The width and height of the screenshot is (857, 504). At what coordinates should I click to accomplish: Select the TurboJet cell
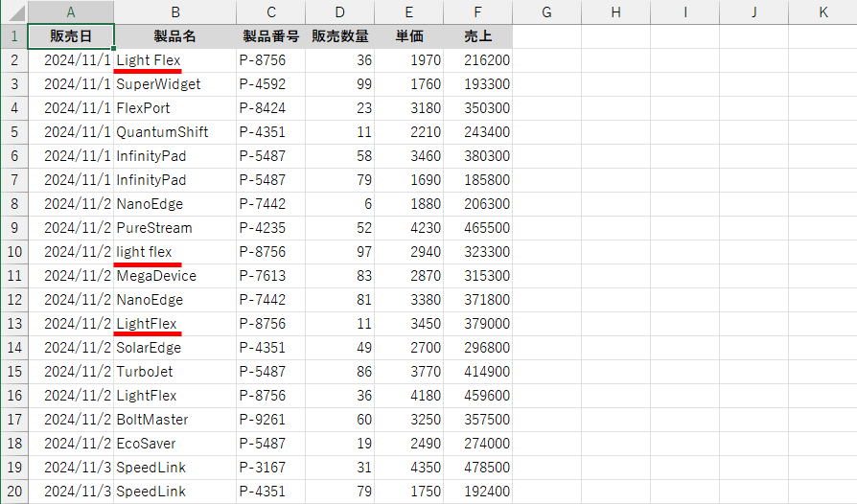pyautogui.click(x=174, y=372)
